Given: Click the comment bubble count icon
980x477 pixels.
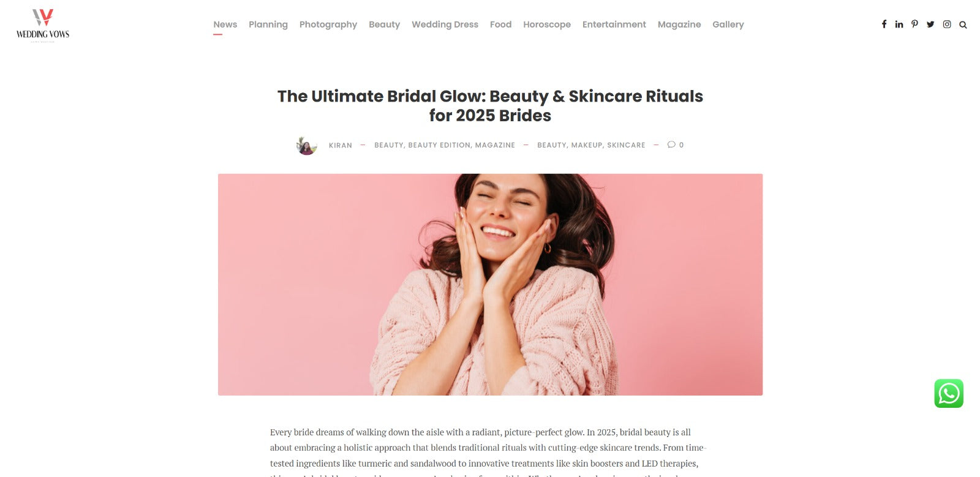Looking at the screenshot, I should [x=672, y=145].
